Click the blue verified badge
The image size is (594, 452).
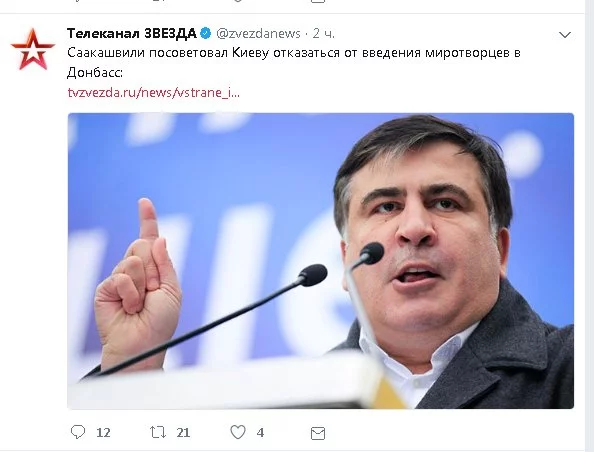point(206,33)
